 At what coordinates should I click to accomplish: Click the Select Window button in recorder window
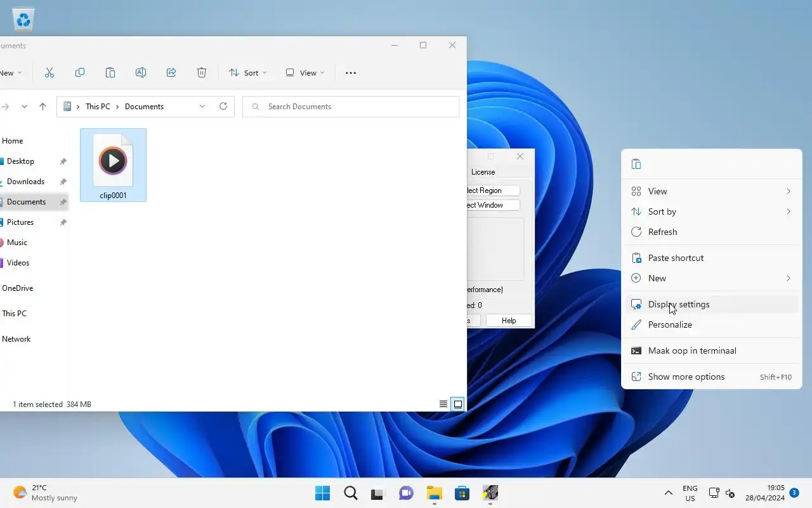(x=493, y=205)
